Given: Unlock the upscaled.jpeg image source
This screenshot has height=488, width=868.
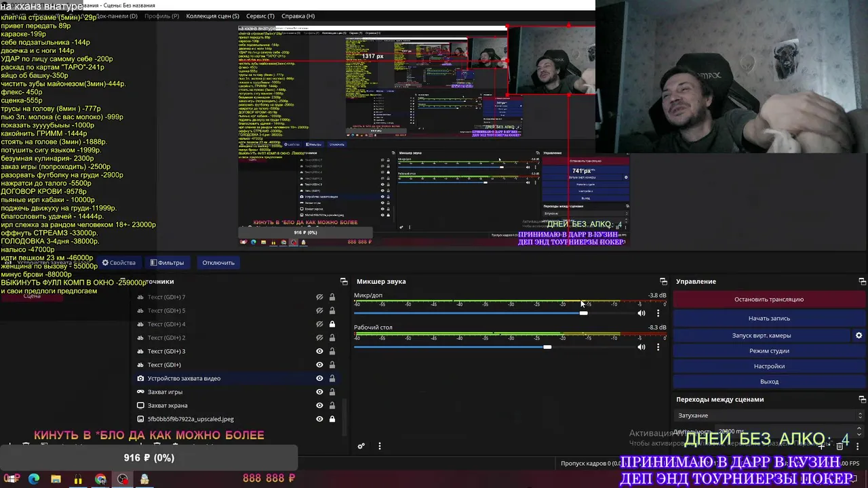Looking at the screenshot, I should click(332, 419).
